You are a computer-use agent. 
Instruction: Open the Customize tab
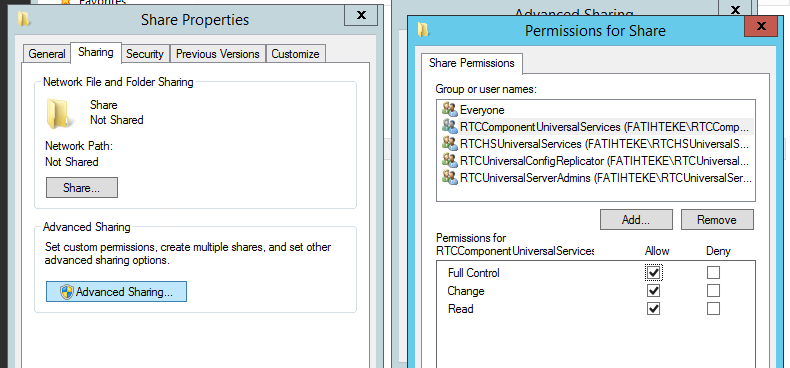(295, 54)
